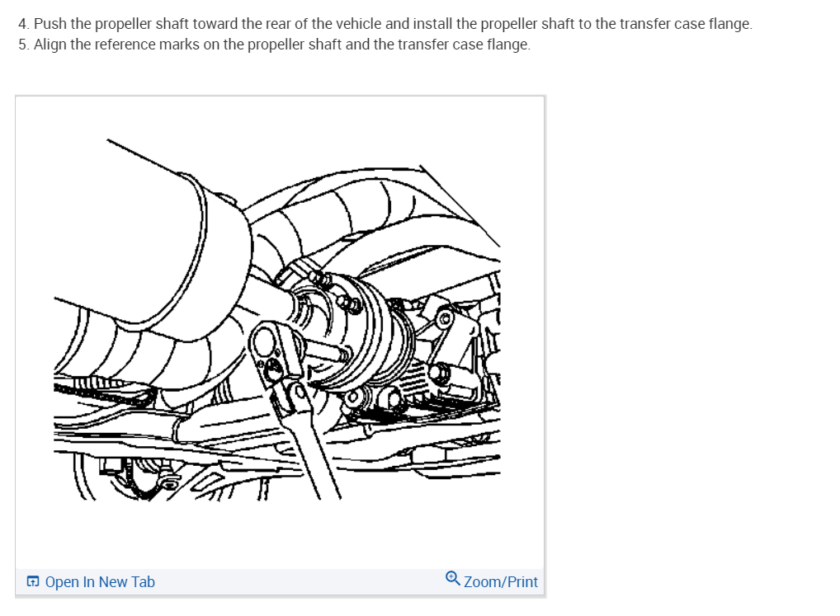The width and height of the screenshot is (840, 616).
Task: Click the wrench handle at the diagram bottom
Action: (x=316, y=449)
